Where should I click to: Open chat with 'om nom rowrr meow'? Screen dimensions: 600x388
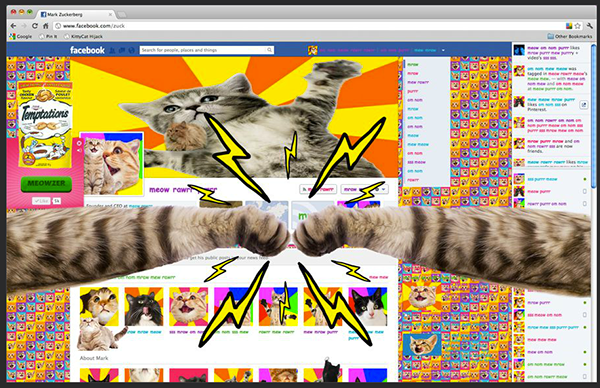pyautogui.click(x=551, y=377)
